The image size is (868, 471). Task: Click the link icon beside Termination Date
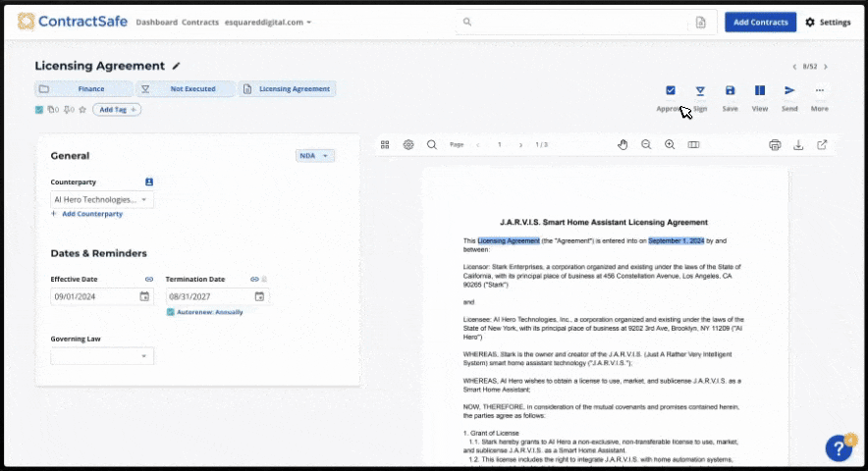pos(254,279)
